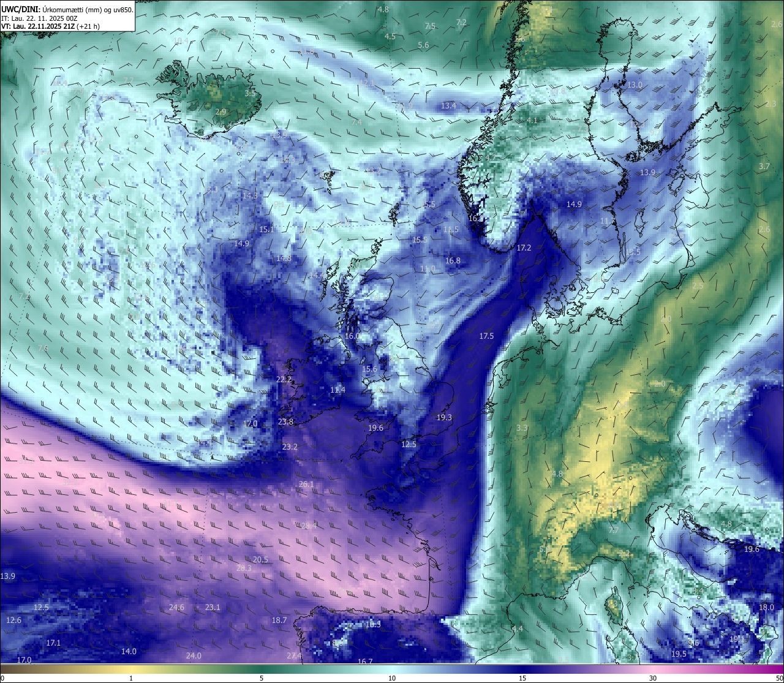Click the 10 tick label on the color scale
The image size is (784, 683).
pos(392,678)
